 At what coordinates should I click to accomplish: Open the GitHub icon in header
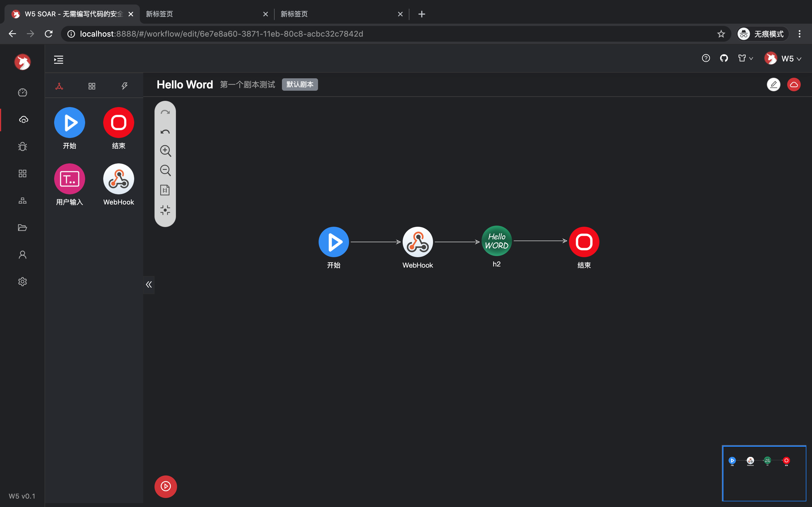pyautogui.click(x=724, y=58)
